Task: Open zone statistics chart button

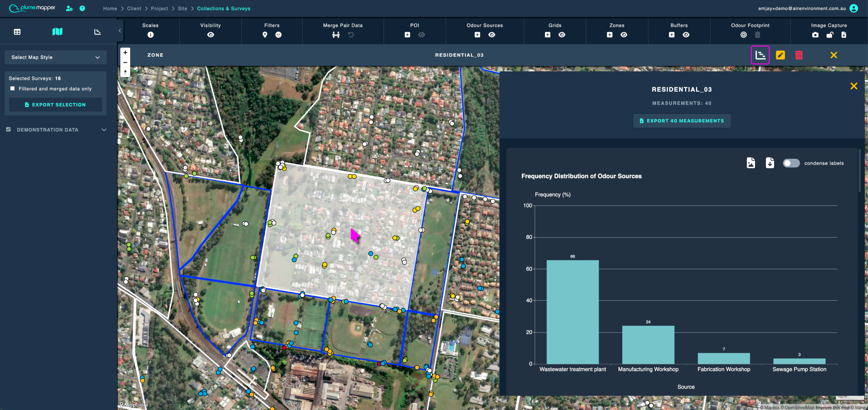Action: [x=760, y=55]
